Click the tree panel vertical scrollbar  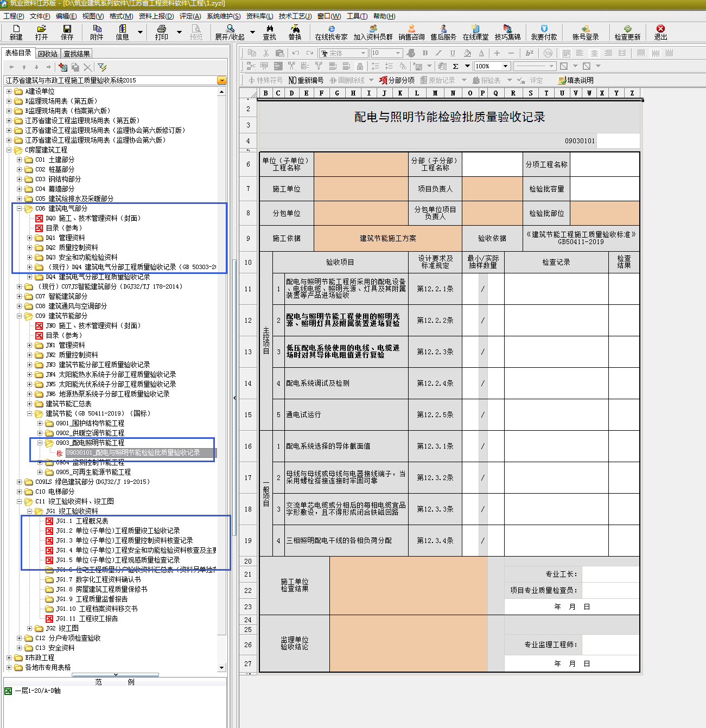click(221, 380)
